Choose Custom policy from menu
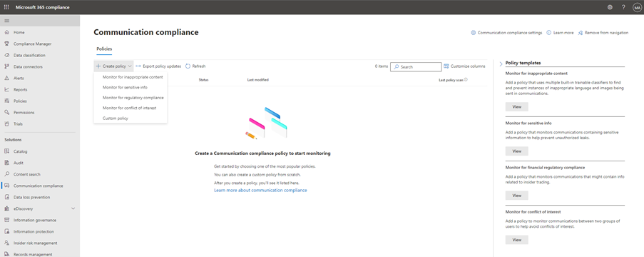Viewport: 644px width, 257px height. click(116, 118)
